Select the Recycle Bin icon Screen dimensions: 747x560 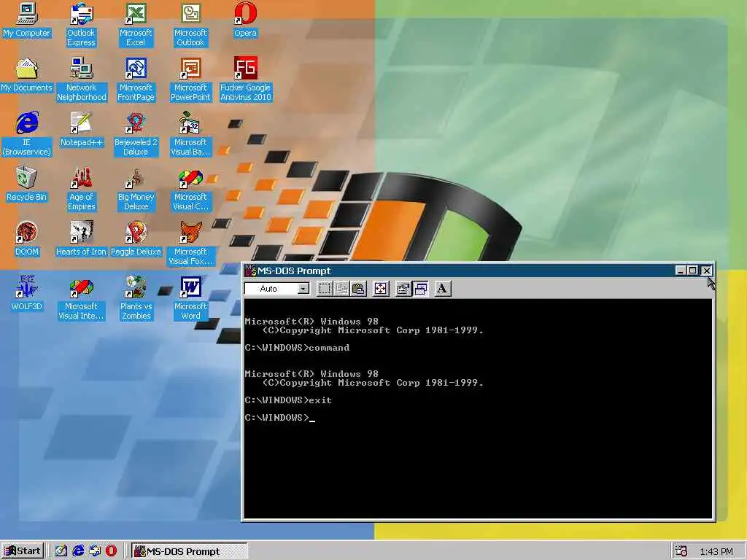(x=26, y=184)
